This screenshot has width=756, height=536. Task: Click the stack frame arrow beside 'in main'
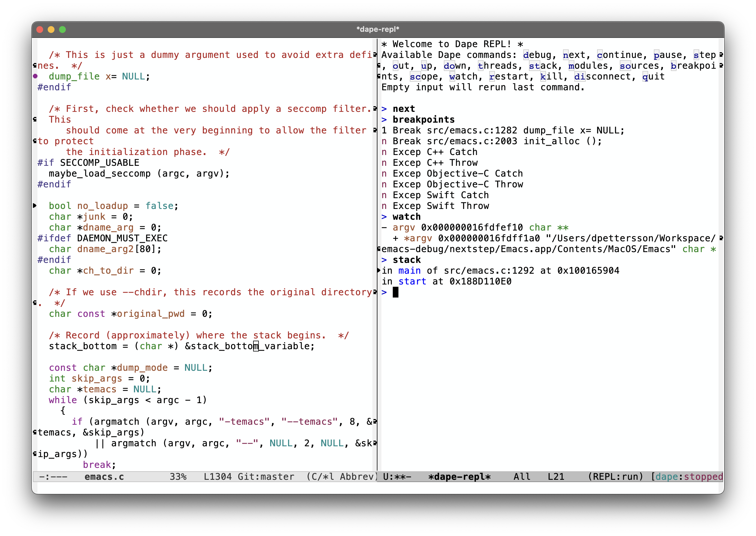[379, 271]
